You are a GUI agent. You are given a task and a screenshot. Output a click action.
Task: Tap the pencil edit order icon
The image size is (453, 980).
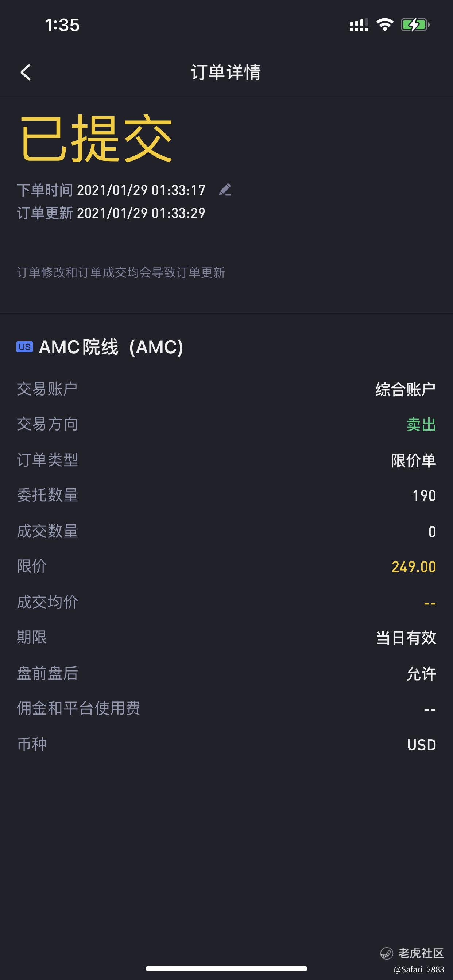click(x=225, y=190)
